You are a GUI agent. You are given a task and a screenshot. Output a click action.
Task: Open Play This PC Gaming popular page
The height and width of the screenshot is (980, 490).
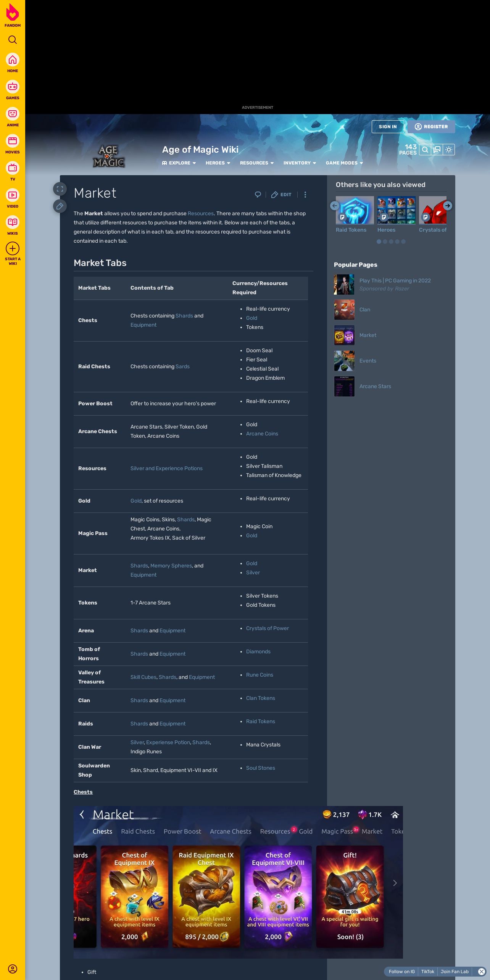395,280
